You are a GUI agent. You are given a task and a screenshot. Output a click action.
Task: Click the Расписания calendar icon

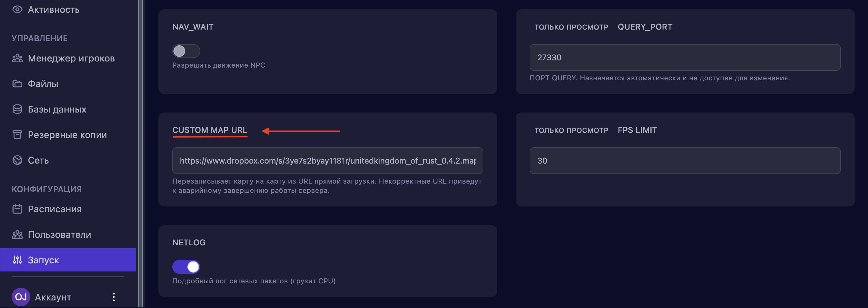tap(17, 209)
